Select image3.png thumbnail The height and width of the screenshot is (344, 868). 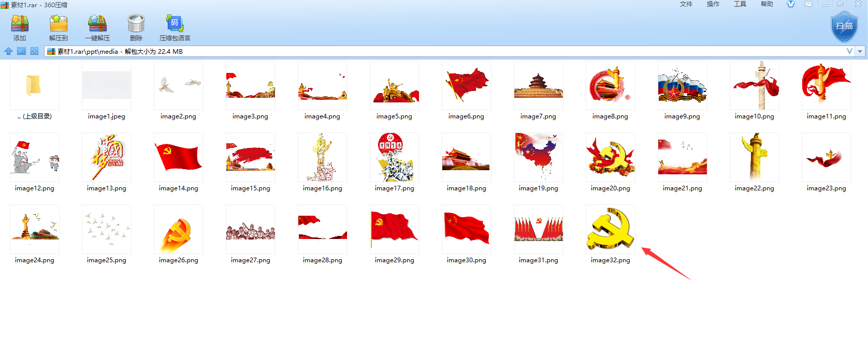tap(251, 85)
